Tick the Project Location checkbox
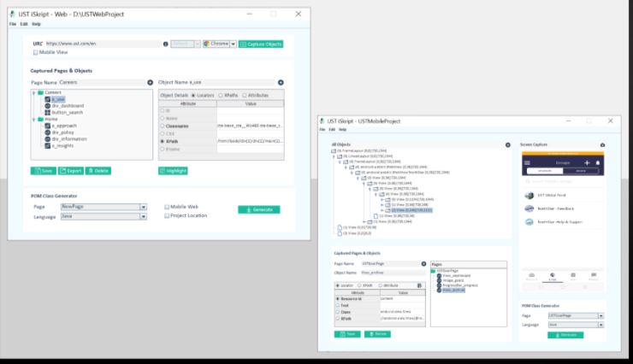 167,215
